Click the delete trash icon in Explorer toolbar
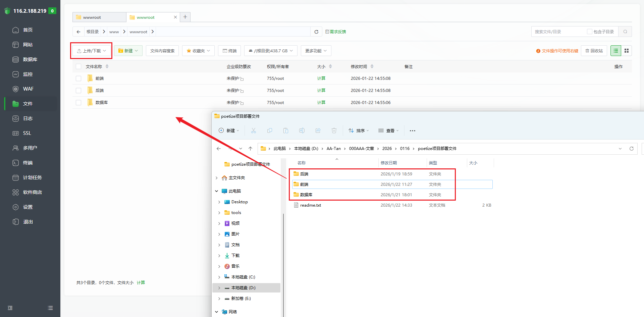The height and width of the screenshot is (317, 644). (x=334, y=130)
